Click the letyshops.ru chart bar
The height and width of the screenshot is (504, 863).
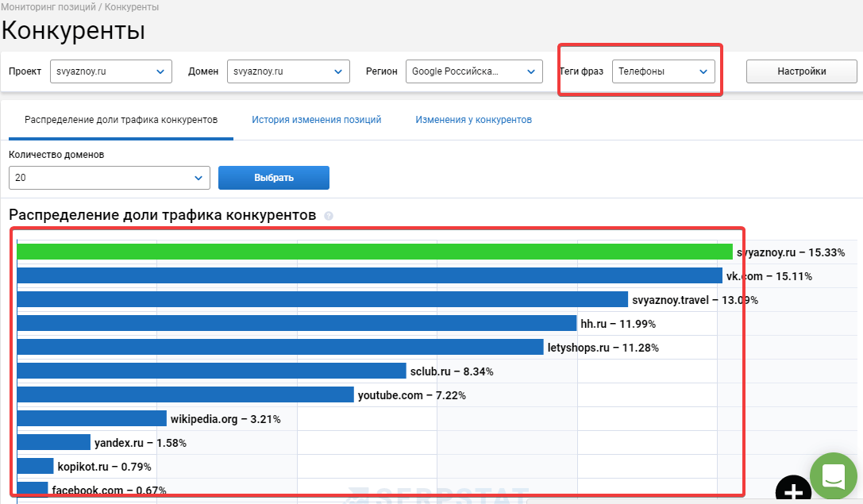pos(280,347)
